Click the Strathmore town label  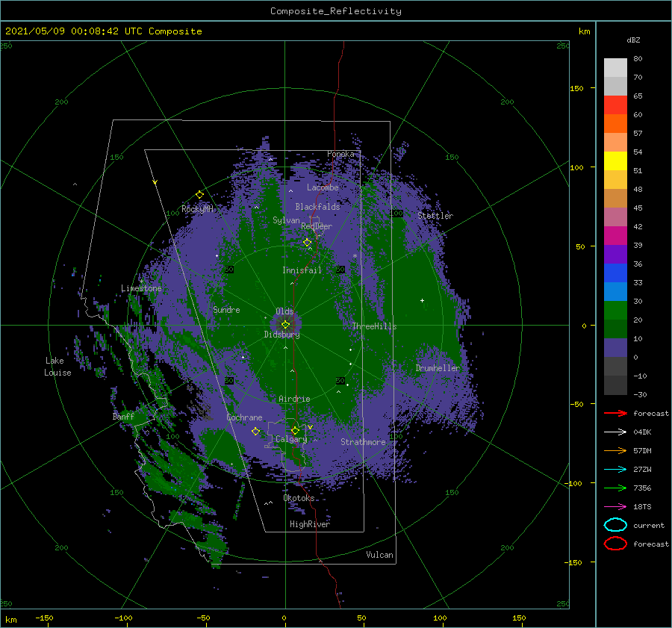pos(363,442)
